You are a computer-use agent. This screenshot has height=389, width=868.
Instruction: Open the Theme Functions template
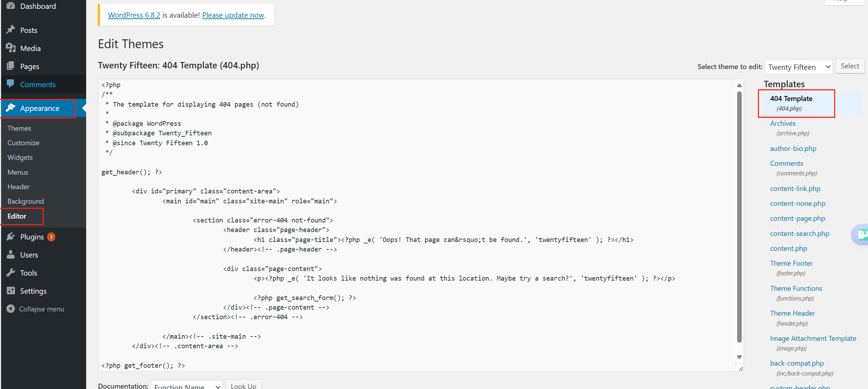796,288
